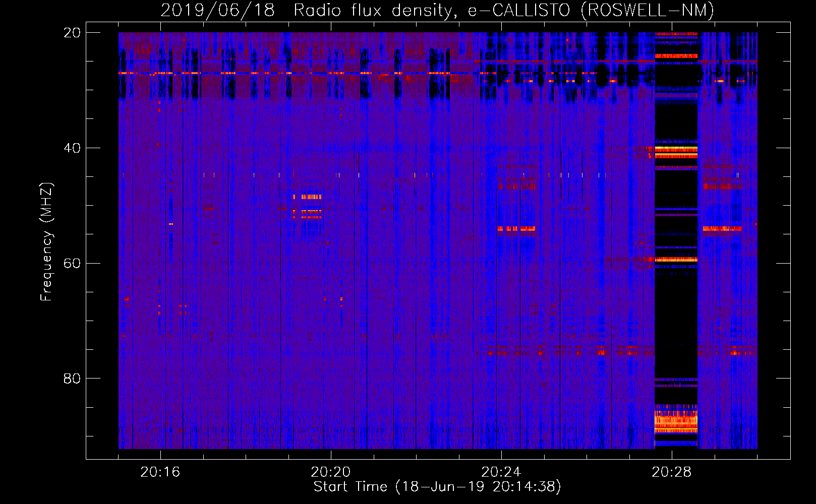Select the "Frequency (MHZ)" axis label

[46, 242]
